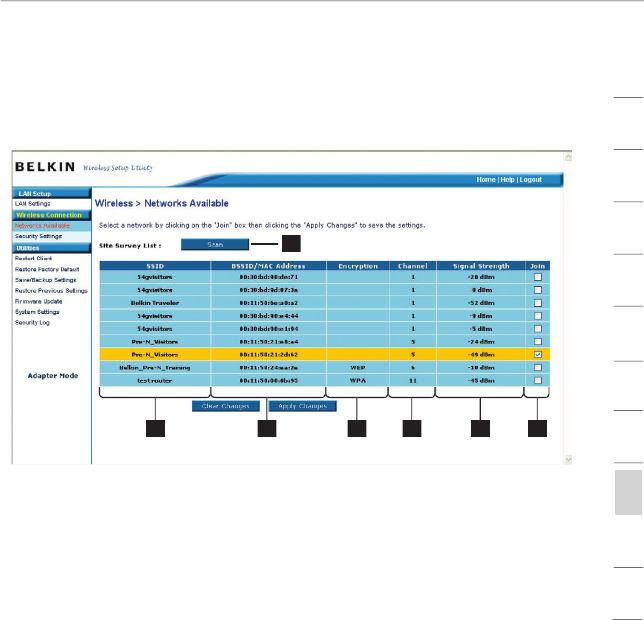
Task: Open Restore Previous Settings page
Action: pyautogui.click(x=51, y=291)
